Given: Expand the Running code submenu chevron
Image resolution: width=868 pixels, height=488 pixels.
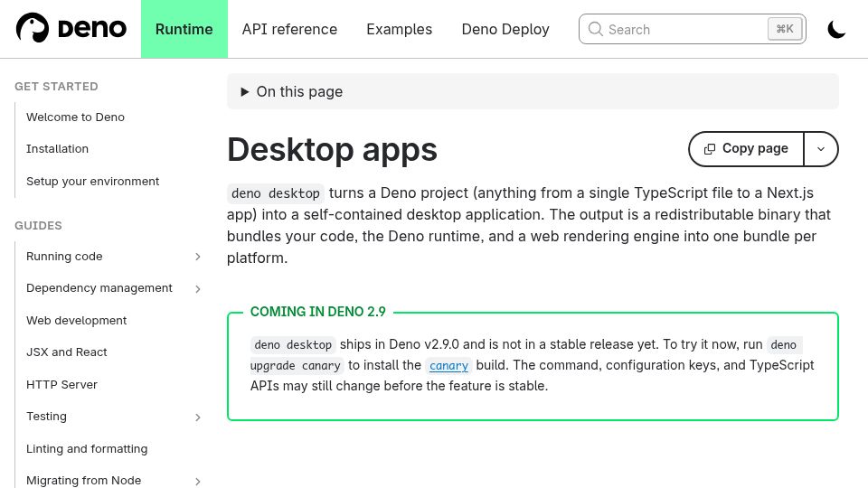Looking at the screenshot, I should 198,257.
